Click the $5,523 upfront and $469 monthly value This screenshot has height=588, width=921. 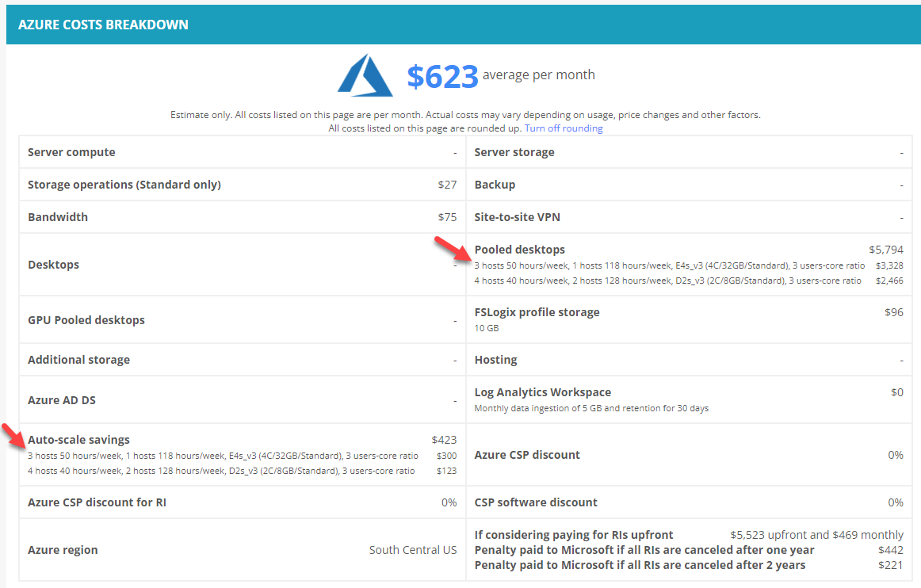point(816,535)
